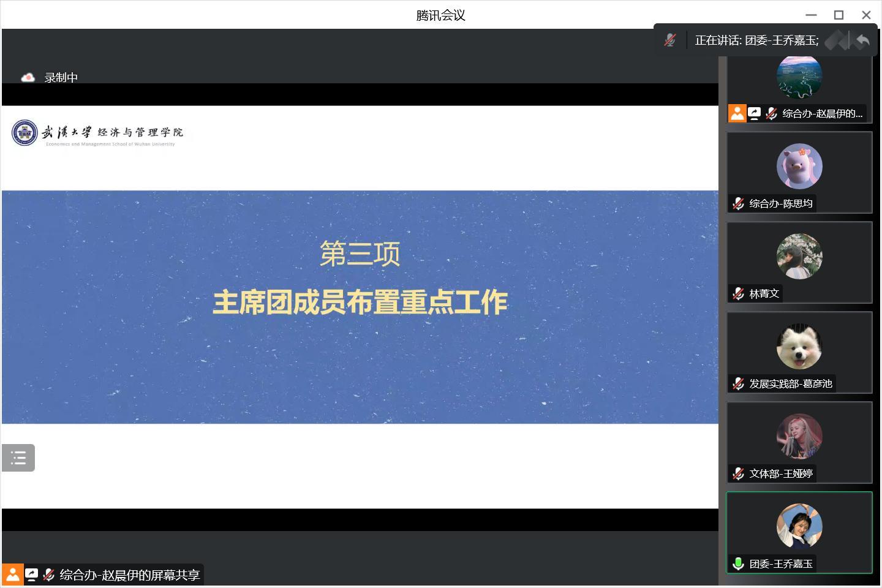This screenshot has height=588, width=882.
Task: Click the 正在讲话 speaker status text
Action: (x=756, y=40)
